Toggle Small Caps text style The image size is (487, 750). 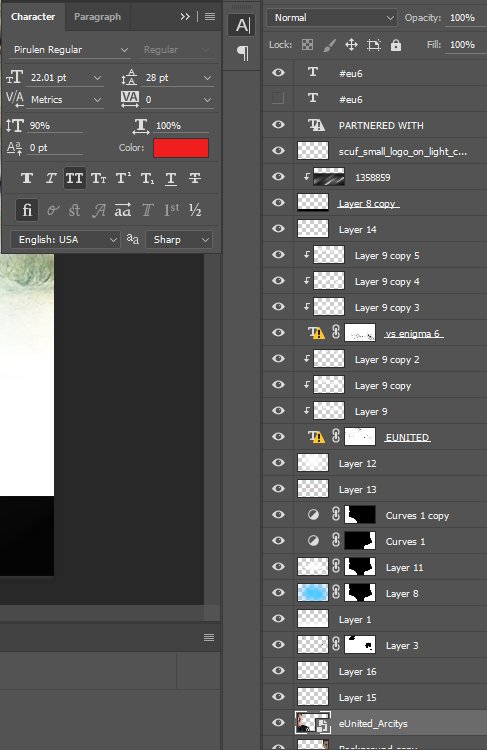(x=99, y=178)
